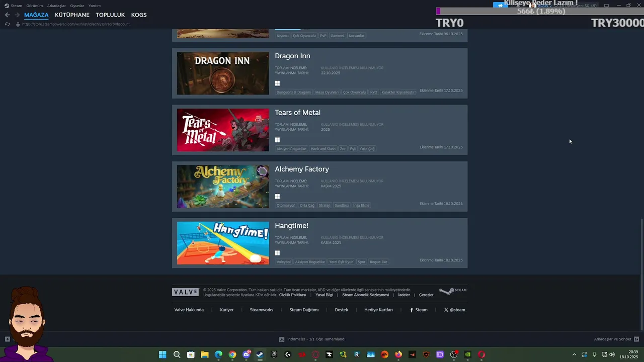Open File Explorer from the taskbar
Image resolution: width=644 pixels, height=362 pixels.
(x=205, y=354)
